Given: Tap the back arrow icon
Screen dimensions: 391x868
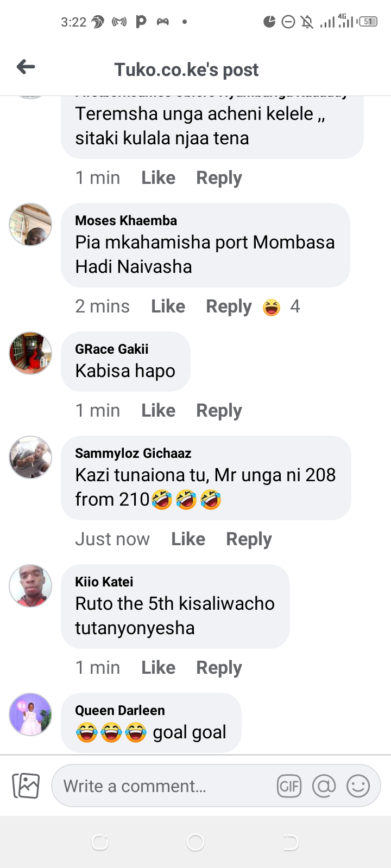Looking at the screenshot, I should pos(26,67).
